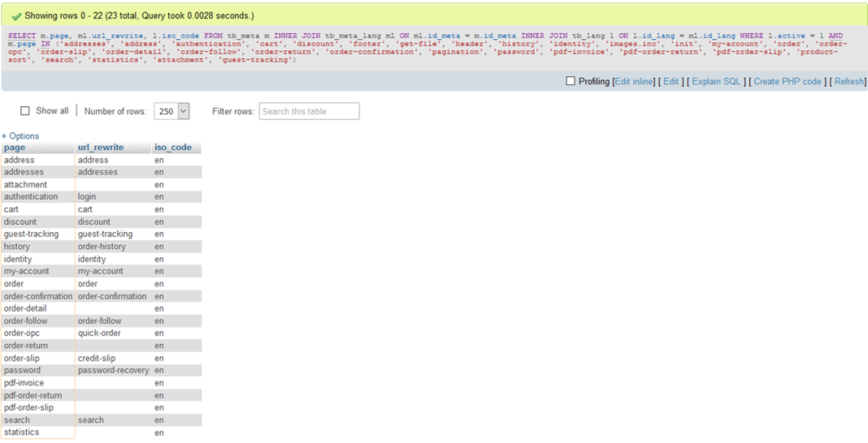Expand the + Options section

click(20, 136)
